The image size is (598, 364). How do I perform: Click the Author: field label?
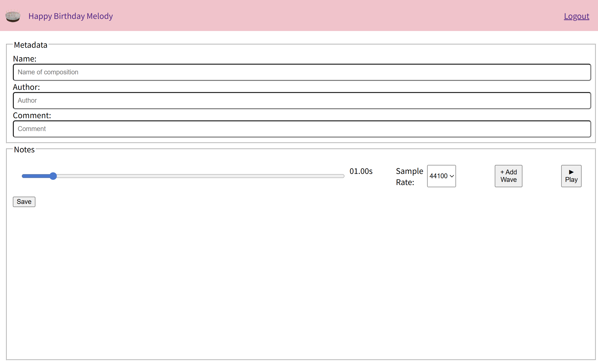click(26, 87)
